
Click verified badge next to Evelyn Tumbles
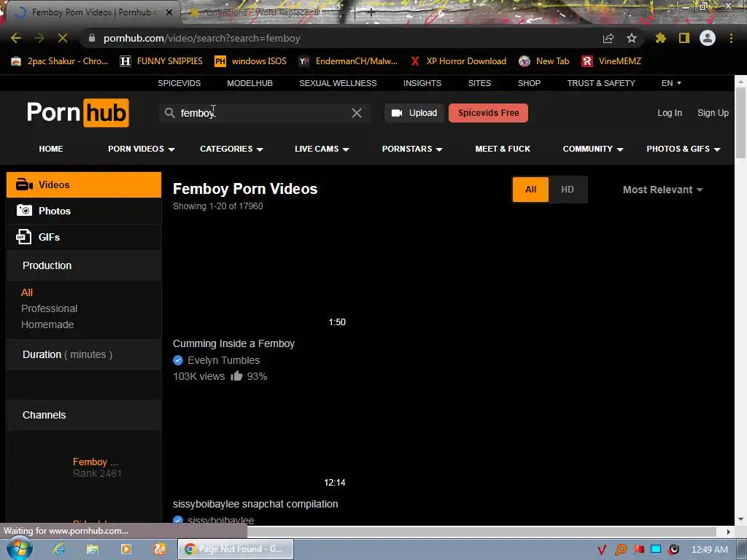(178, 360)
